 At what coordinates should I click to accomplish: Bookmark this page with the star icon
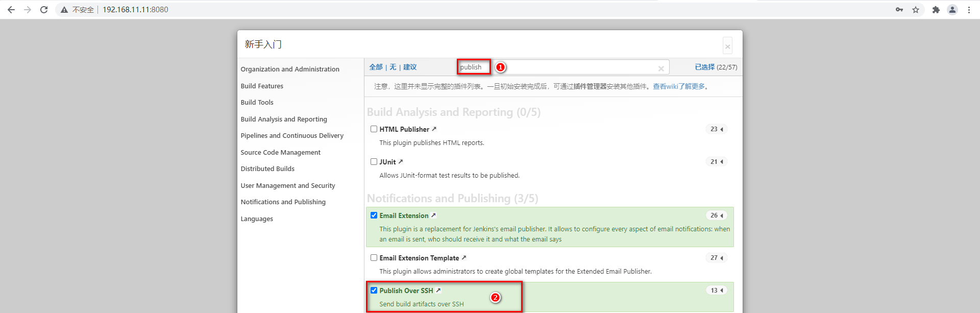tap(916, 10)
